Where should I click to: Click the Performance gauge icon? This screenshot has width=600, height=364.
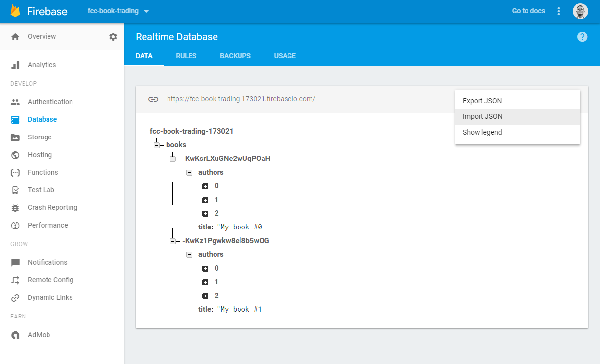15,225
